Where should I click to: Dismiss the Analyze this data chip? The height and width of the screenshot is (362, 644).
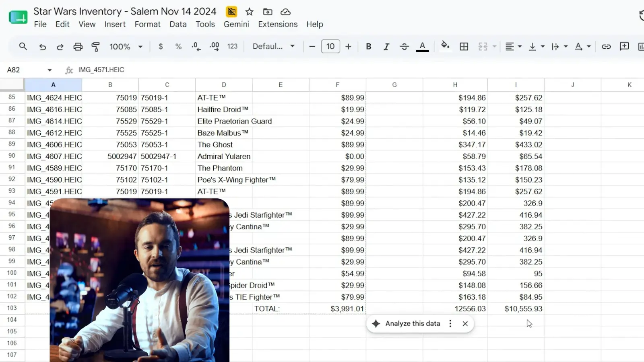pyautogui.click(x=465, y=323)
